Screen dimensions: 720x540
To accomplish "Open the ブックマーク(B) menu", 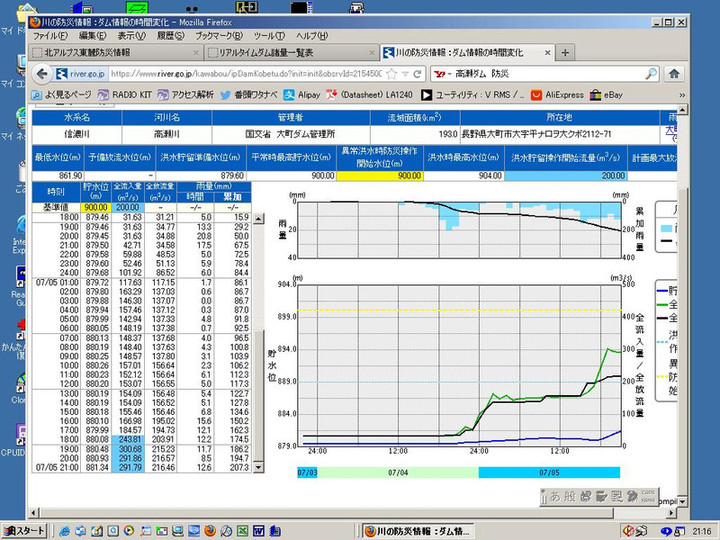I will coord(217,36).
